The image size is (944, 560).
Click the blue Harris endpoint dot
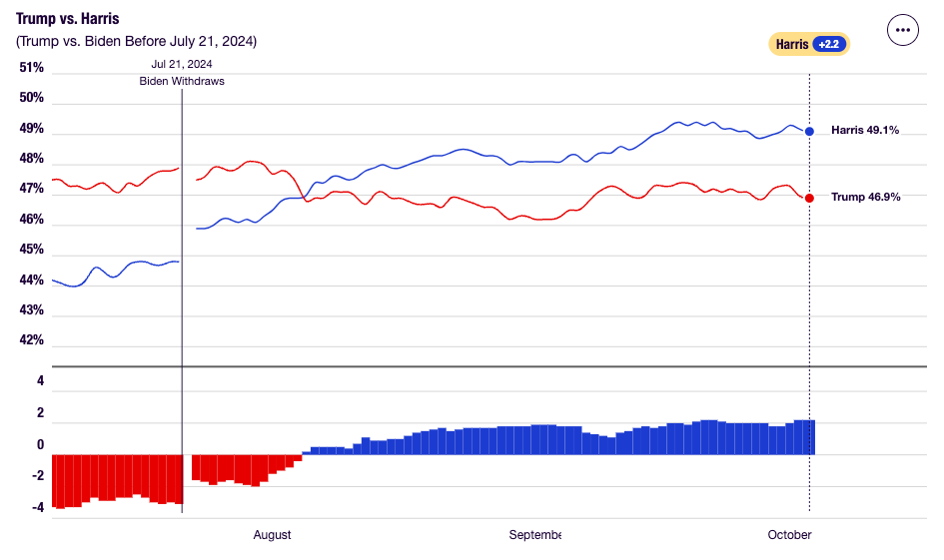[809, 131]
